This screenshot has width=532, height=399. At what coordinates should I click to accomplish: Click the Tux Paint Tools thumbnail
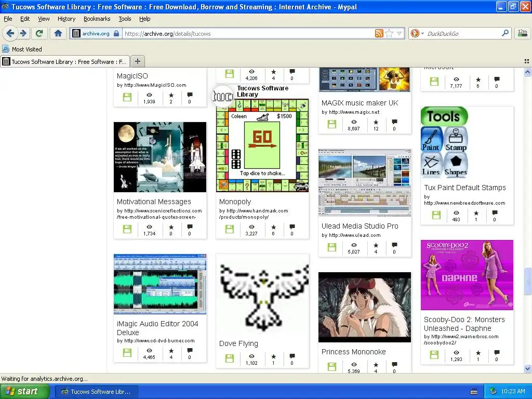tap(445, 142)
